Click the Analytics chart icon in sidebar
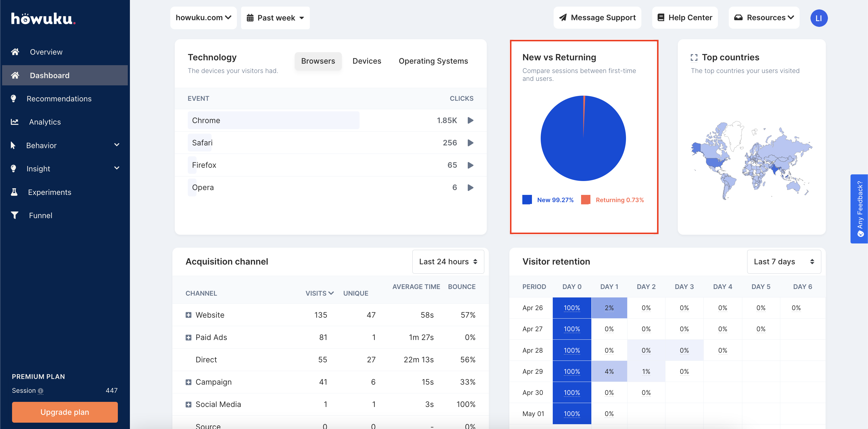Image resolution: width=868 pixels, height=429 pixels. [14, 122]
